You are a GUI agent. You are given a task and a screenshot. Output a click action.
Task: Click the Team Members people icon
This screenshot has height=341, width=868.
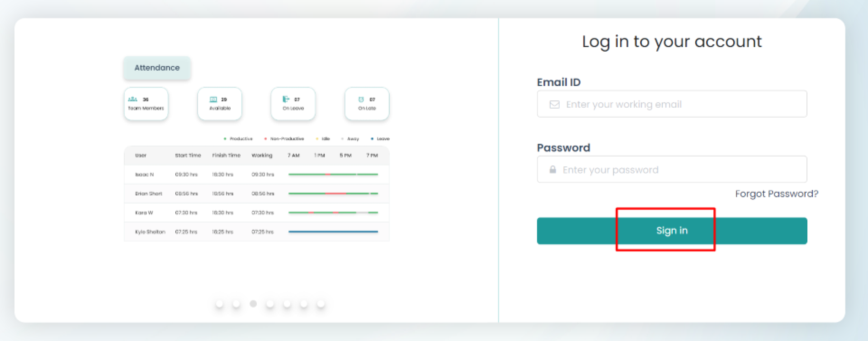coord(133,99)
